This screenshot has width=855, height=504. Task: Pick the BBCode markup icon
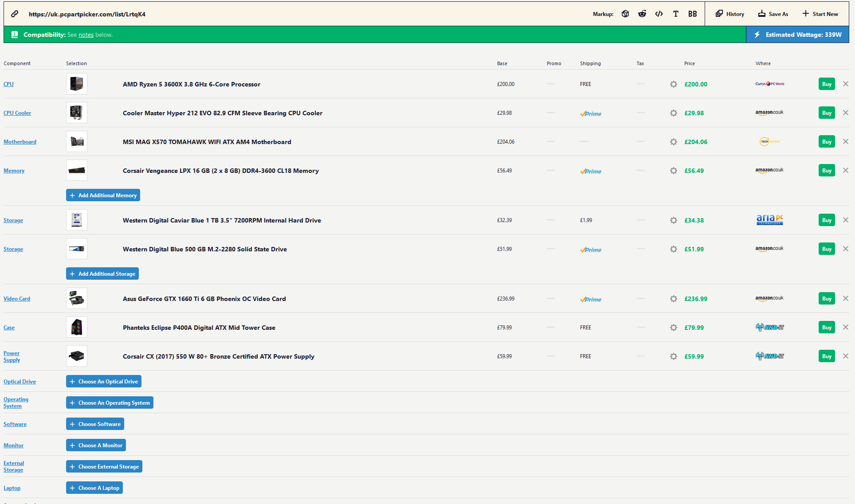692,14
